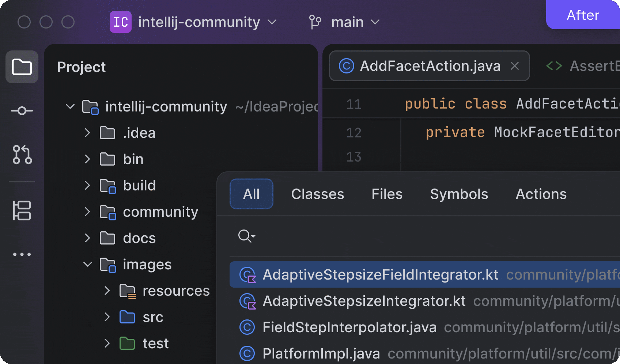Open FieldStepInterpolator.java from search results
Screen dimensions: 620x364
349,327
